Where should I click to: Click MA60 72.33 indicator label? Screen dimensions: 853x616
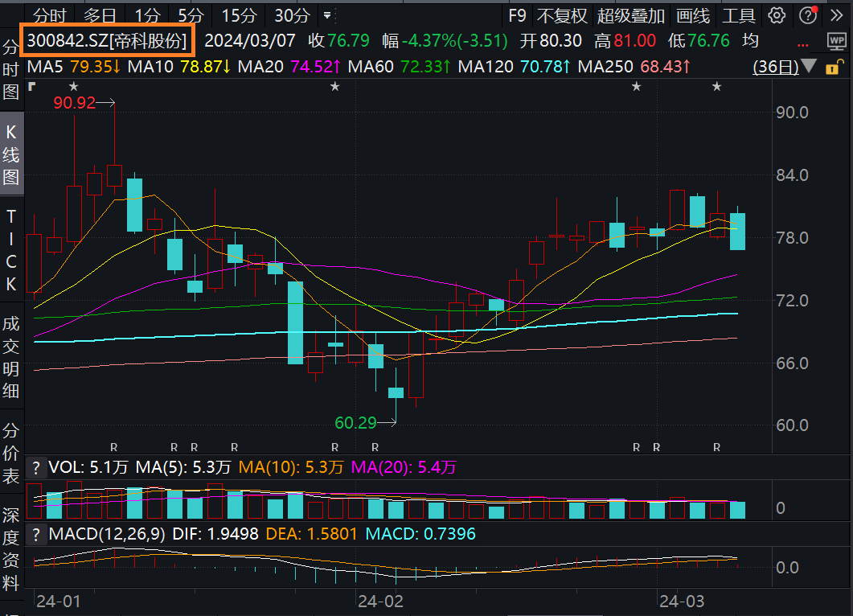point(400,67)
